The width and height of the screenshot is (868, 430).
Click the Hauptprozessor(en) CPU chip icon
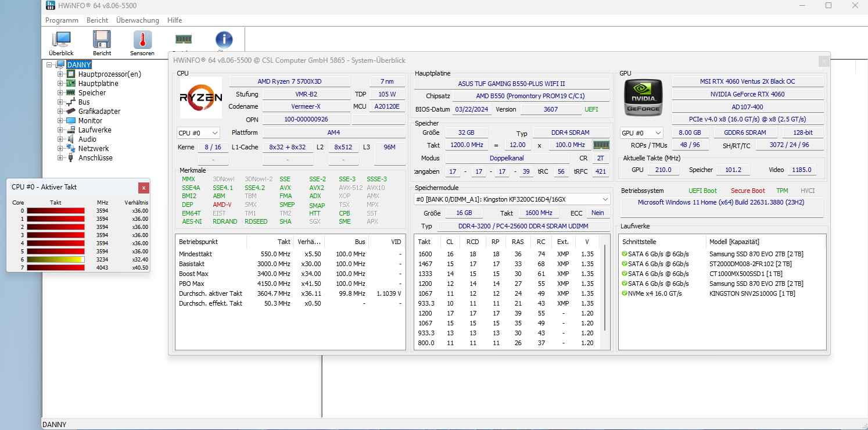coord(71,74)
